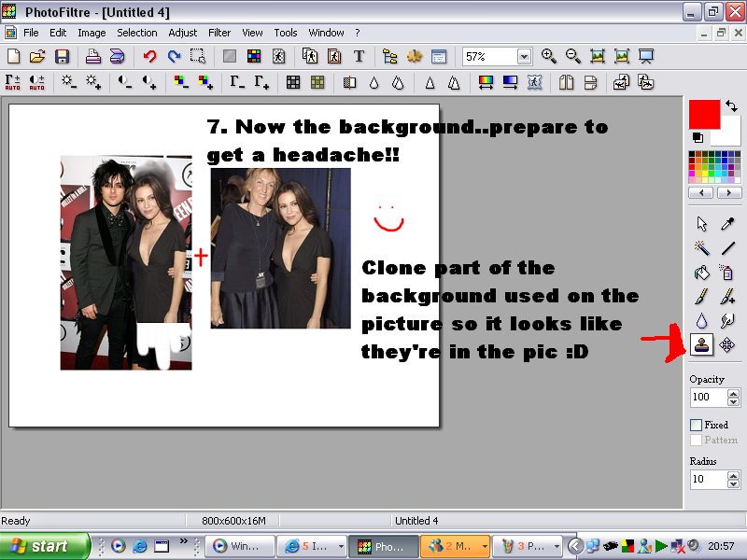The width and height of the screenshot is (747, 560).
Task: Select the Blur droplet tool in palette
Action: 702,320
